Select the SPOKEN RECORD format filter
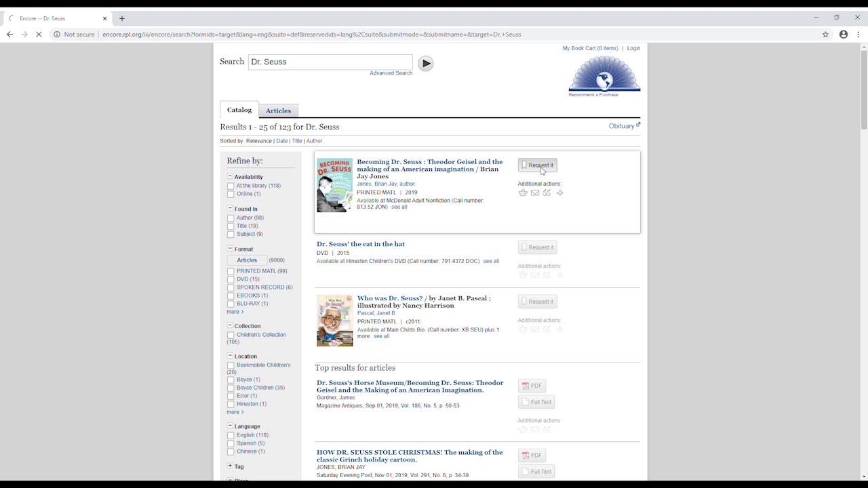Image resolution: width=868 pixels, height=488 pixels. pos(231,287)
